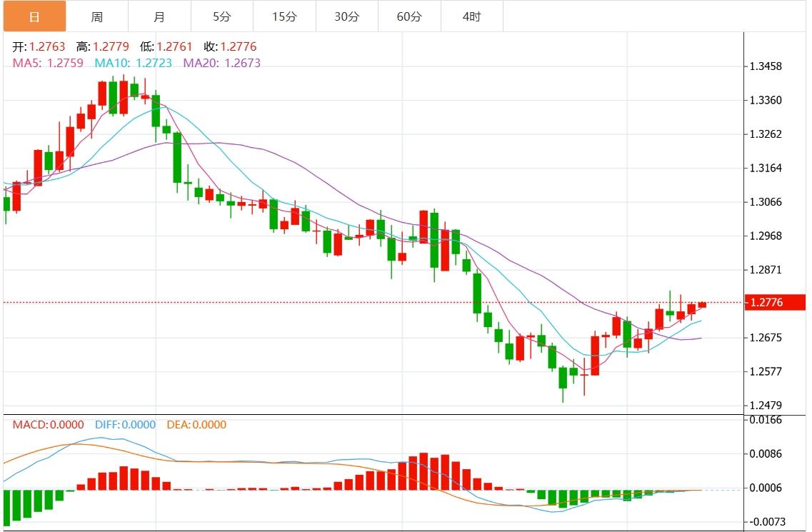Click the 开 opening price 1.2763

pyautogui.click(x=46, y=47)
